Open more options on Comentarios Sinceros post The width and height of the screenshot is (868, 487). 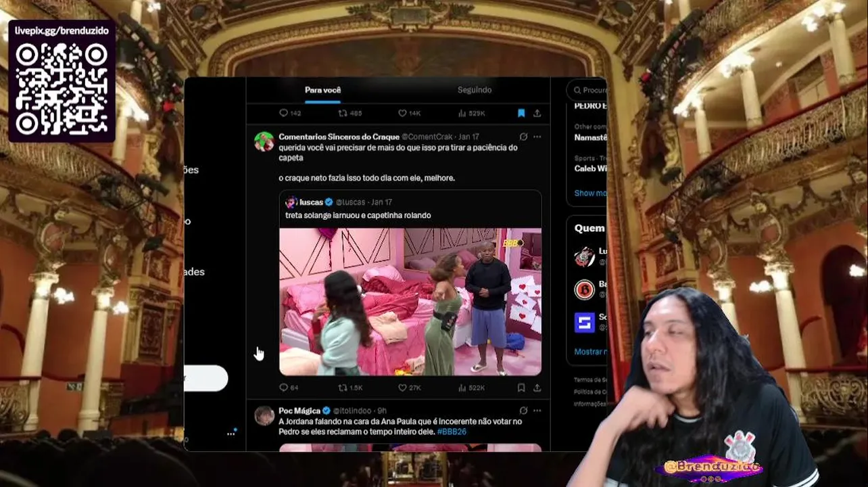(x=537, y=137)
